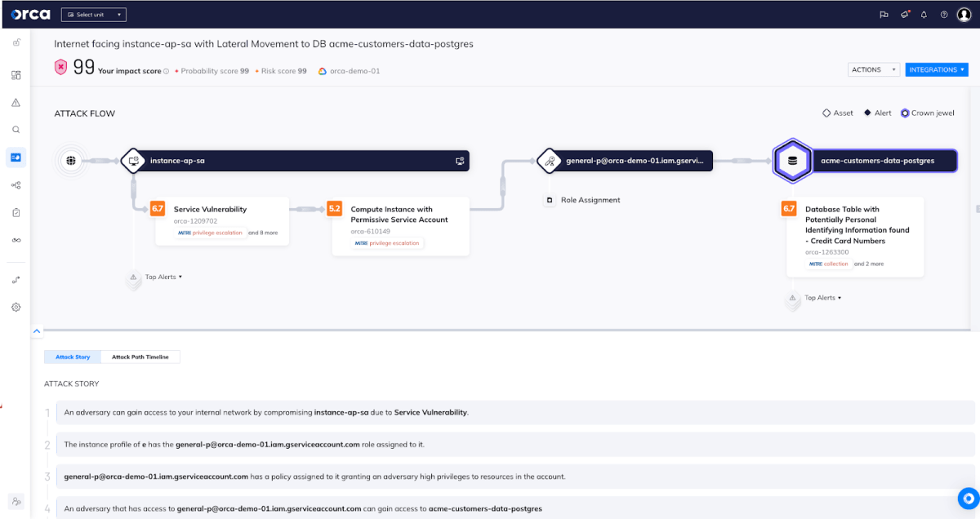Click the 6.7 score badge on Database Table card
980x519 pixels.
tap(789, 209)
